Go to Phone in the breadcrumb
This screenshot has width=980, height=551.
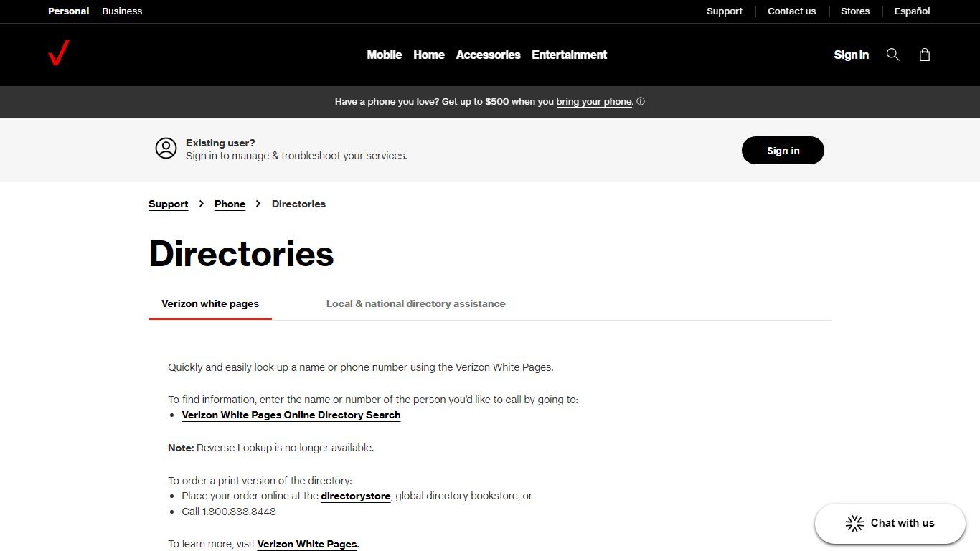(x=230, y=204)
